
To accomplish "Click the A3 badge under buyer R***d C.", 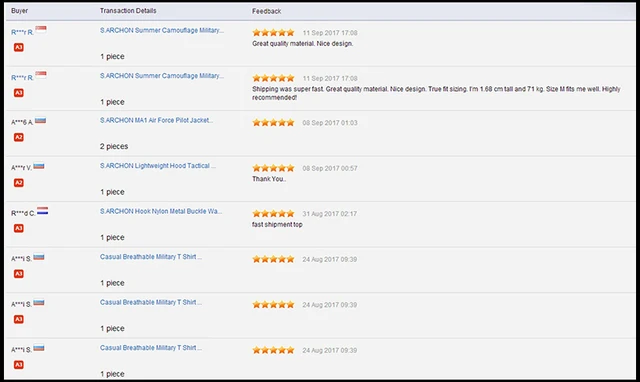I will 19,228.
